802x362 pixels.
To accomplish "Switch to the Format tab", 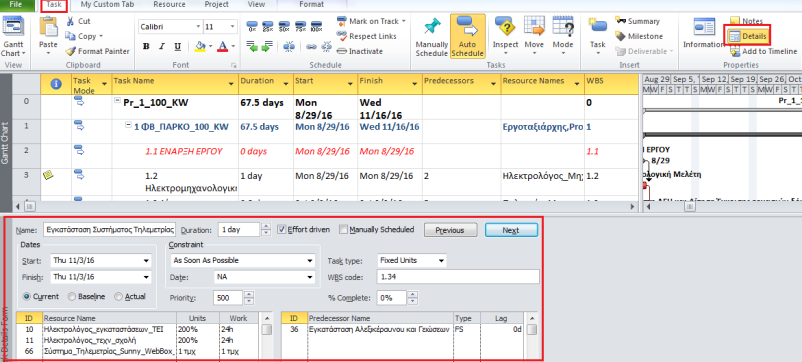I will [311, 5].
